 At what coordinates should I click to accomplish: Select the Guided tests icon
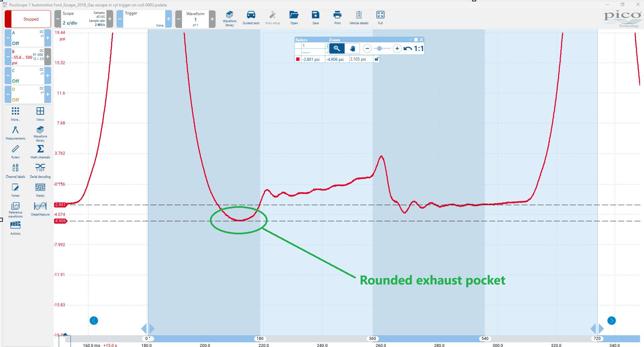(251, 17)
